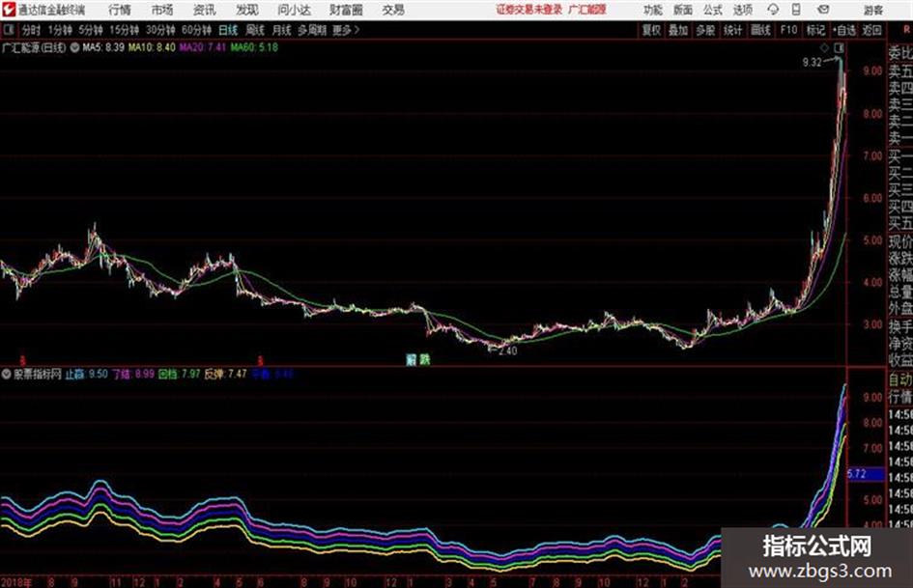Switch to 分时 chart tab
Screen dimensions: 913x588
click(32, 30)
